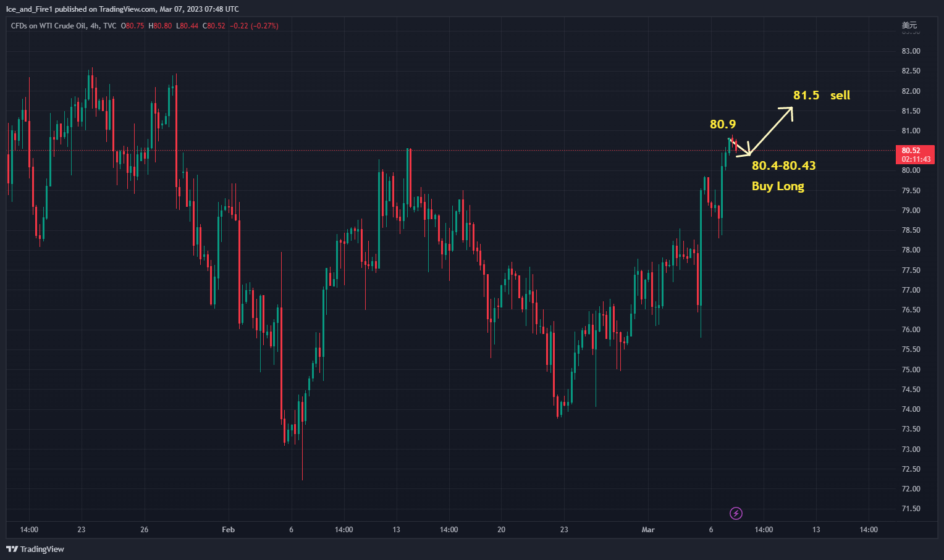
Task: Click 82.50 on the price axis
Action: click(x=911, y=71)
